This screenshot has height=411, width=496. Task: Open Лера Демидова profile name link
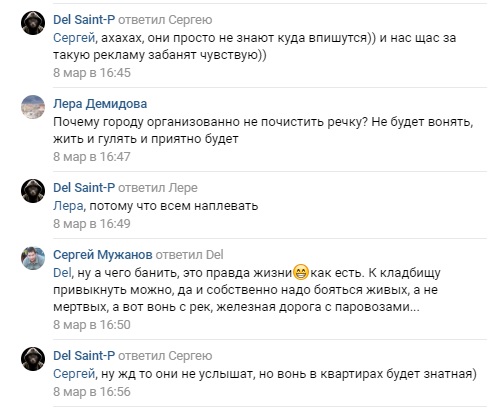(100, 104)
